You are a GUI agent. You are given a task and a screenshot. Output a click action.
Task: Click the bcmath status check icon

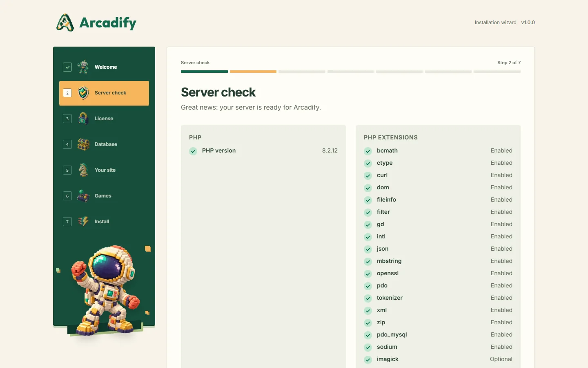click(368, 151)
